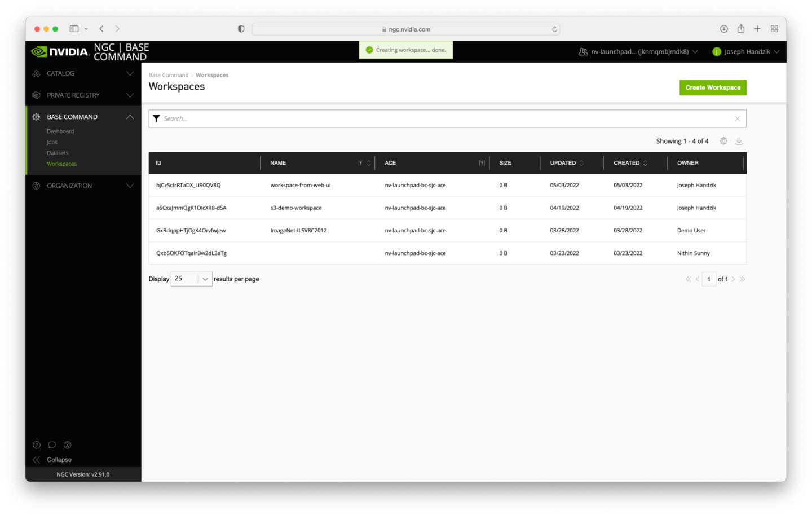Open workspace-from-web-ui workspace row
Viewport: 812px width, 515px height.
pos(300,185)
